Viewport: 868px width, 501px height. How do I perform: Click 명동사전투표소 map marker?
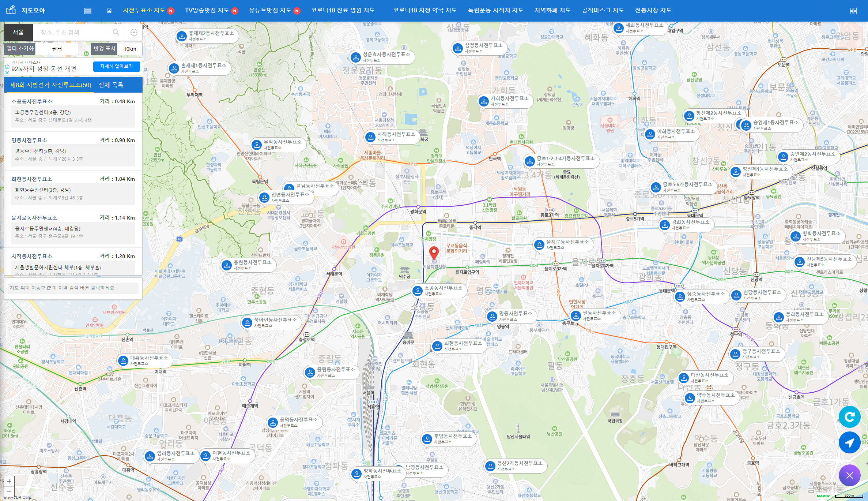[x=512, y=316]
